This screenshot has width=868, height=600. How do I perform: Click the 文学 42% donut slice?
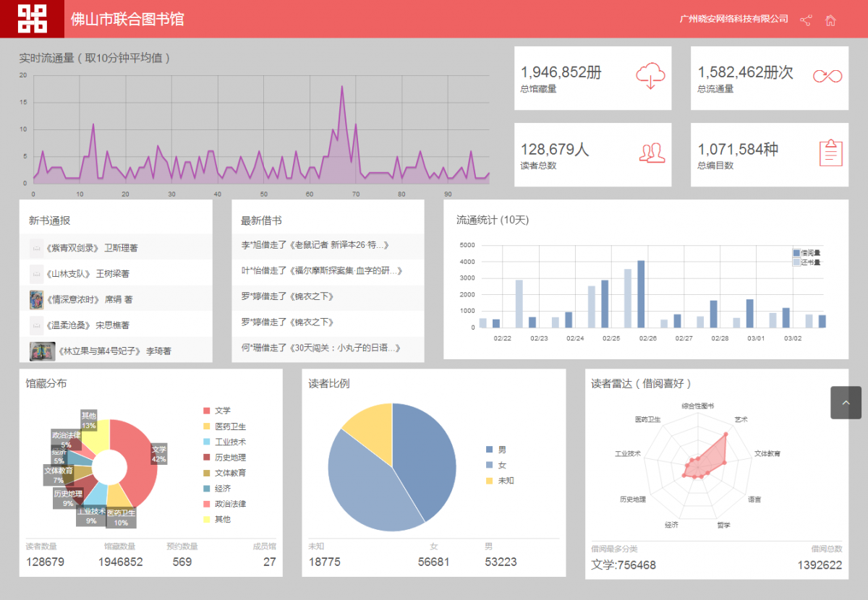point(143,463)
